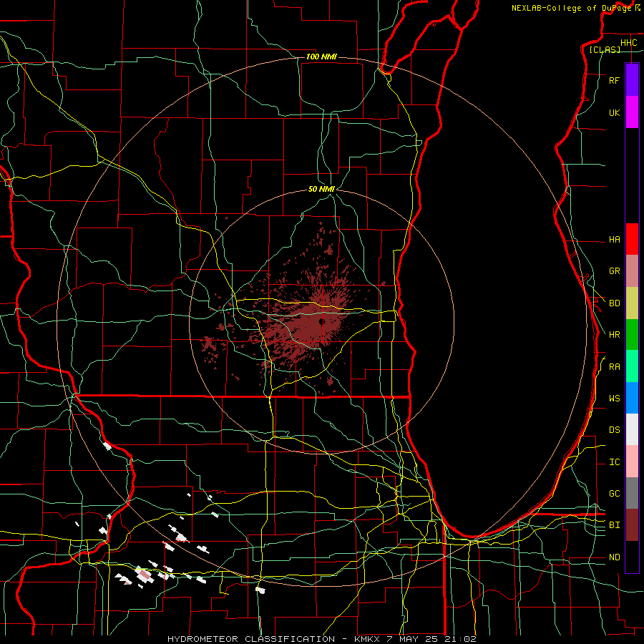Screen dimensions: 644x644
Task: Click the WS legend label
Action: [x=614, y=399]
